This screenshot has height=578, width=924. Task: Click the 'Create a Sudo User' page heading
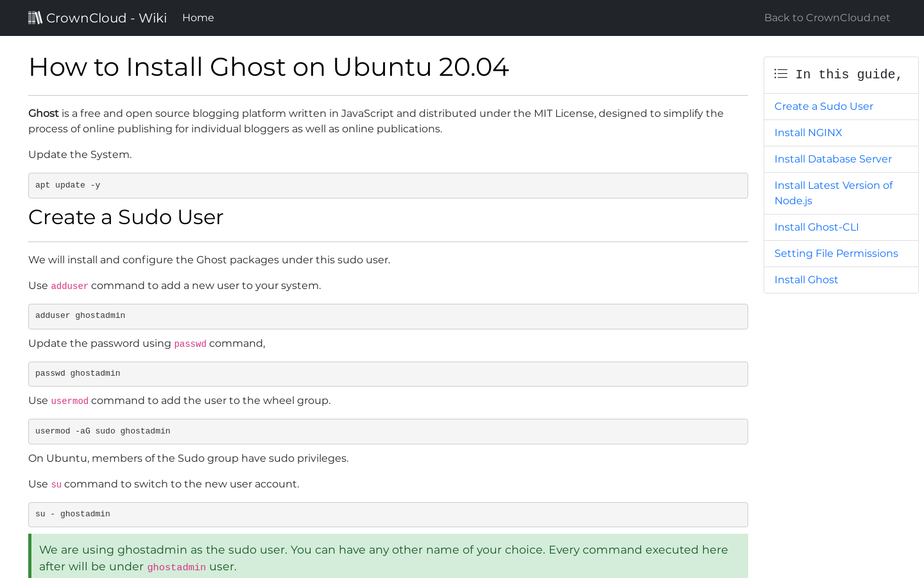click(126, 217)
